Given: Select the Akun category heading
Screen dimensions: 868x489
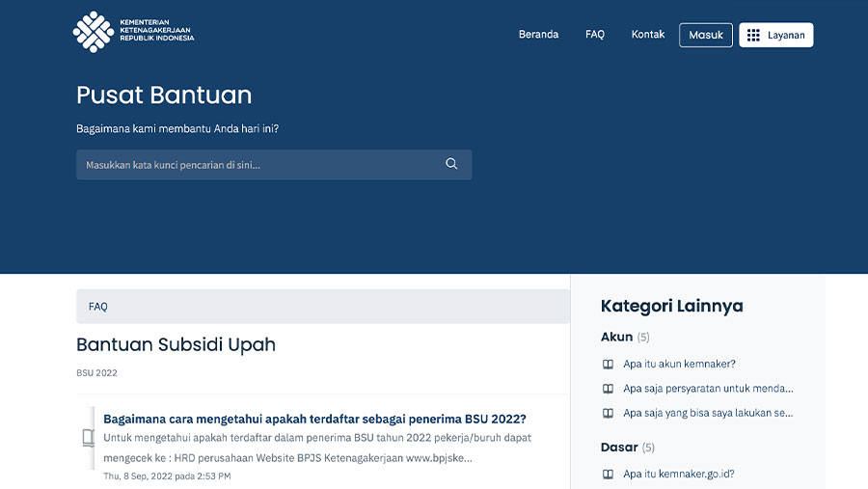Looking at the screenshot, I should (616, 337).
